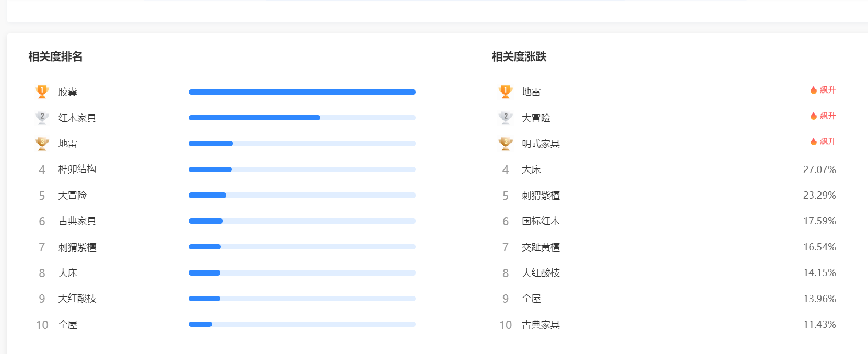Click the 相关度排名 section heading
The width and height of the screenshot is (868, 354).
coord(55,56)
